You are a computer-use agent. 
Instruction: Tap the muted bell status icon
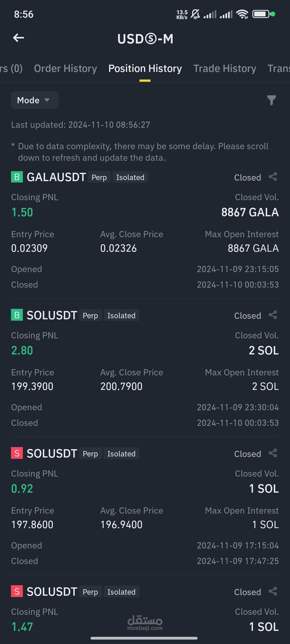point(195,14)
